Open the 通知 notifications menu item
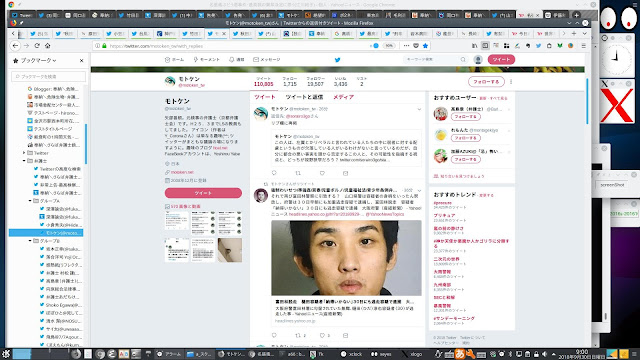Viewport: 640px width, 360px height. [236, 60]
